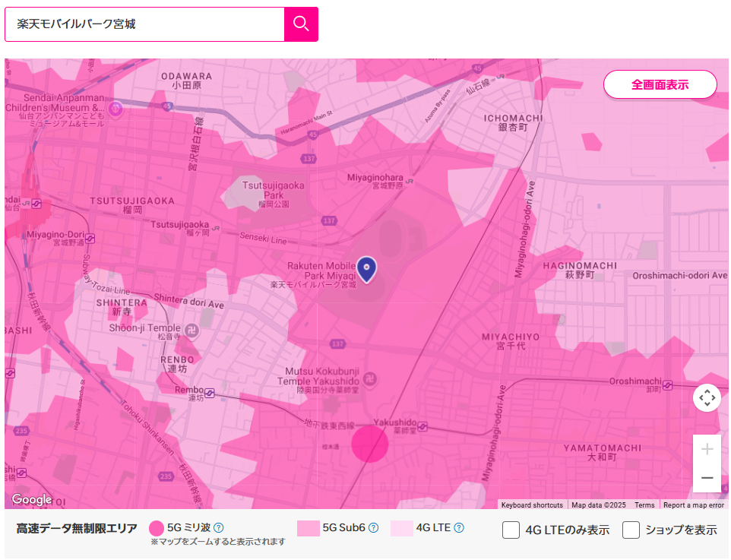Click the 高速データ無制限エリア legend heading
The image size is (731, 560).
pyautogui.click(x=77, y=528)
